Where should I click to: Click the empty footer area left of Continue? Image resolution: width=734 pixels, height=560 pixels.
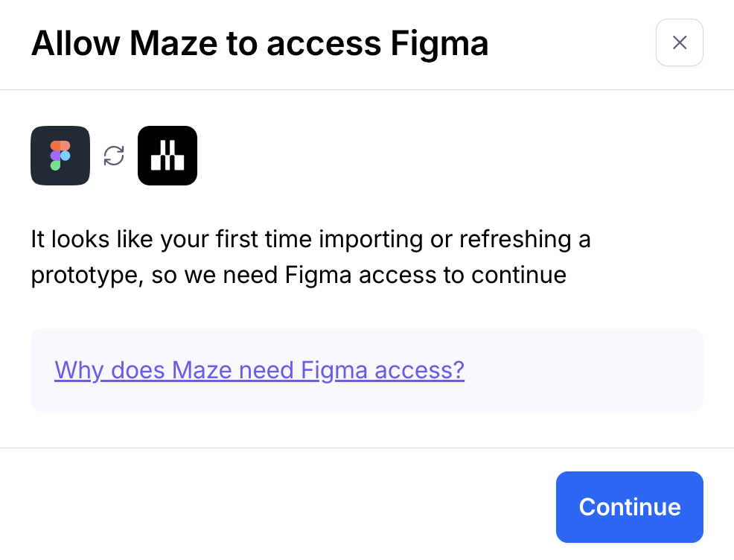click(283, 506)
